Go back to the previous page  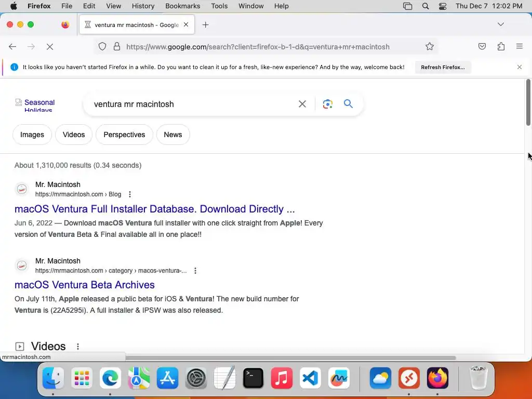point(12,46)
